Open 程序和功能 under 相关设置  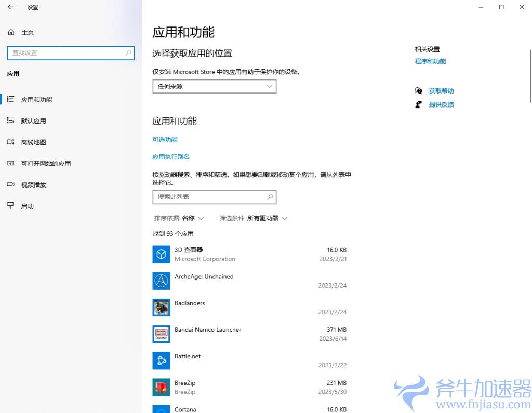[430, 61]
